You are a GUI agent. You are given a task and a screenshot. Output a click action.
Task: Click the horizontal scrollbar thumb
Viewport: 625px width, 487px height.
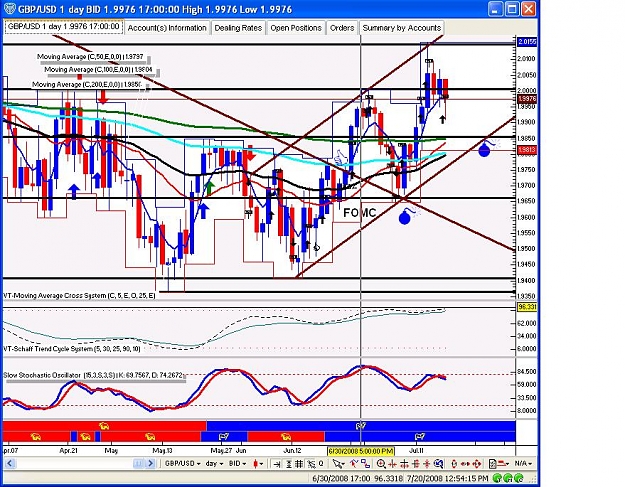click(x=138, y=463)
